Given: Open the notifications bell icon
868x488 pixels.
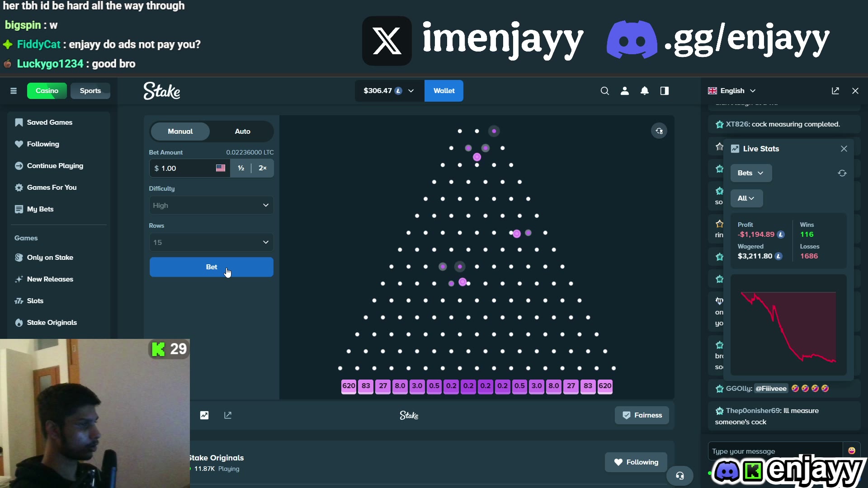Looking at the screenshot, I should tap(645, 91).
